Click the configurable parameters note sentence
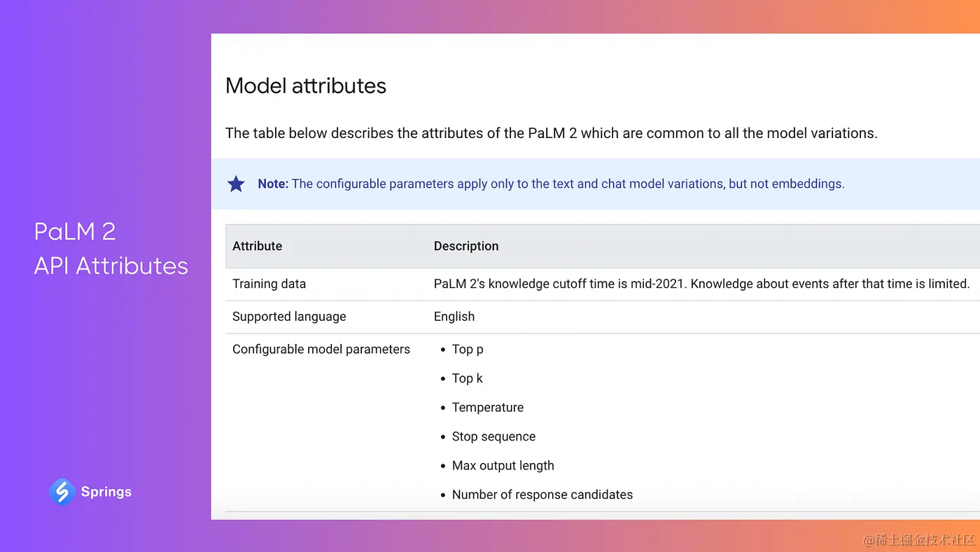This screenshot has width=980, height=552. (x=568, y=184)
